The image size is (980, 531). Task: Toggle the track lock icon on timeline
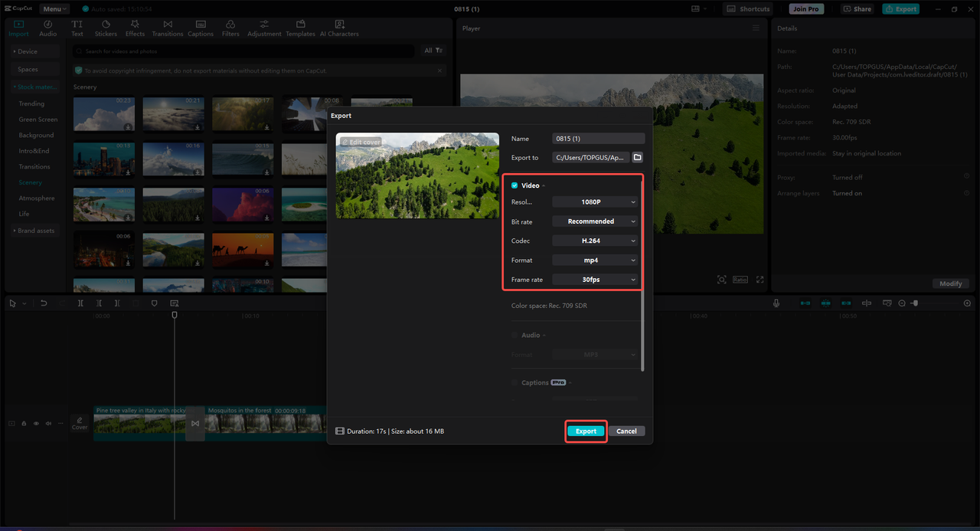click(24, 423)
